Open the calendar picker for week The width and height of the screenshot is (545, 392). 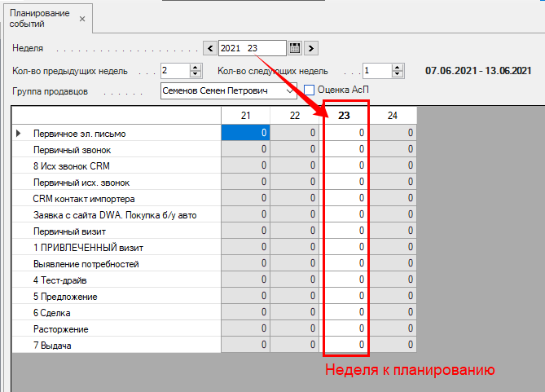click(295, 49)
